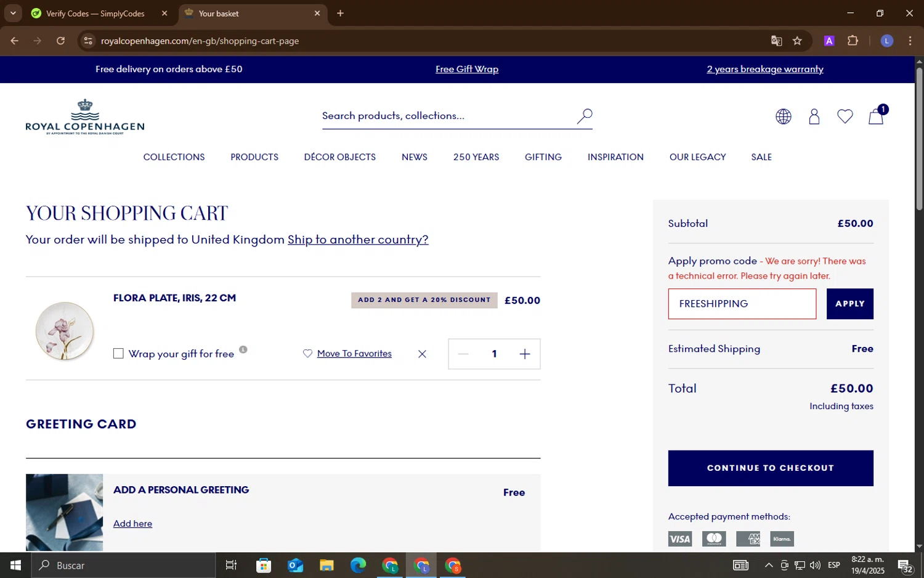Open the Chrome profile avatar
Image resolution: width=924 pixels, height=578 pixels.
point(886,41)
